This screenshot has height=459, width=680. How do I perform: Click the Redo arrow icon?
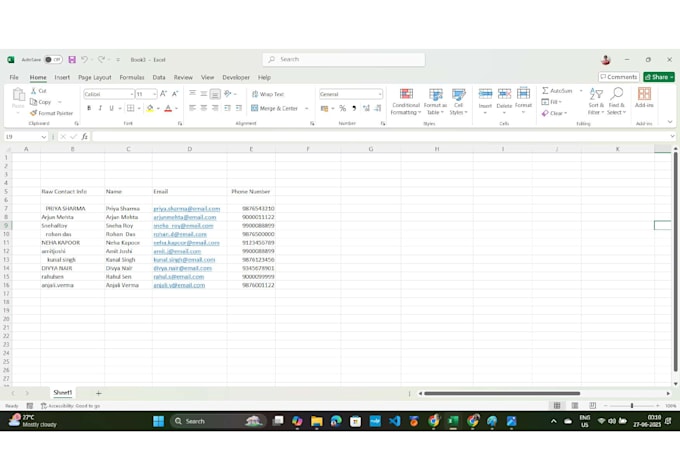pyautogui.click(x=101, y=59)
